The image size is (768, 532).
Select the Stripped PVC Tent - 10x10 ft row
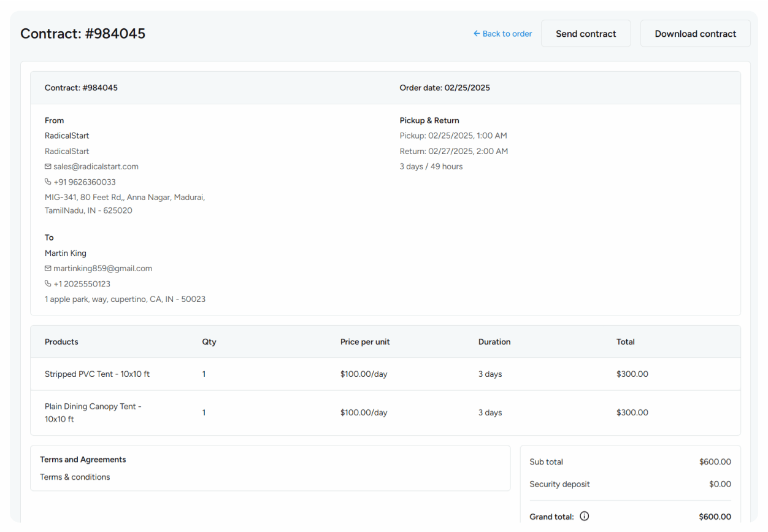(x=97, y=374)
